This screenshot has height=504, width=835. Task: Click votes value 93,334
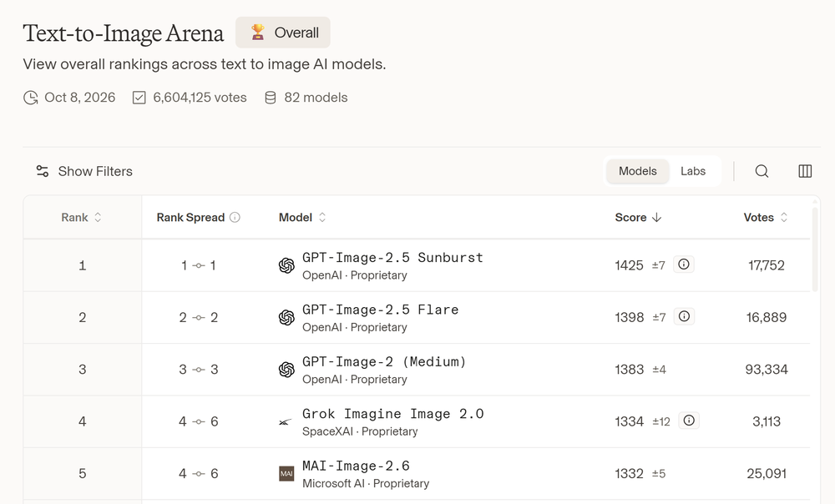767,370
